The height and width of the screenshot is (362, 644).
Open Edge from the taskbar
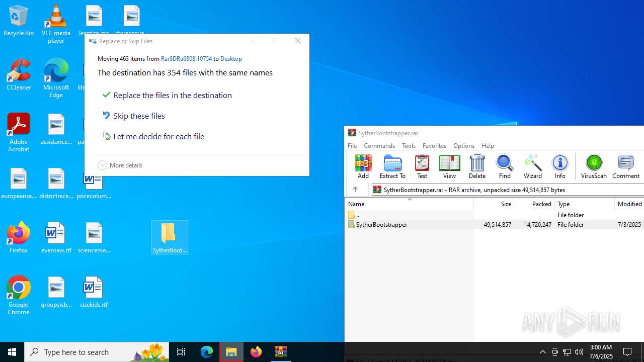(x=207, y=352)
